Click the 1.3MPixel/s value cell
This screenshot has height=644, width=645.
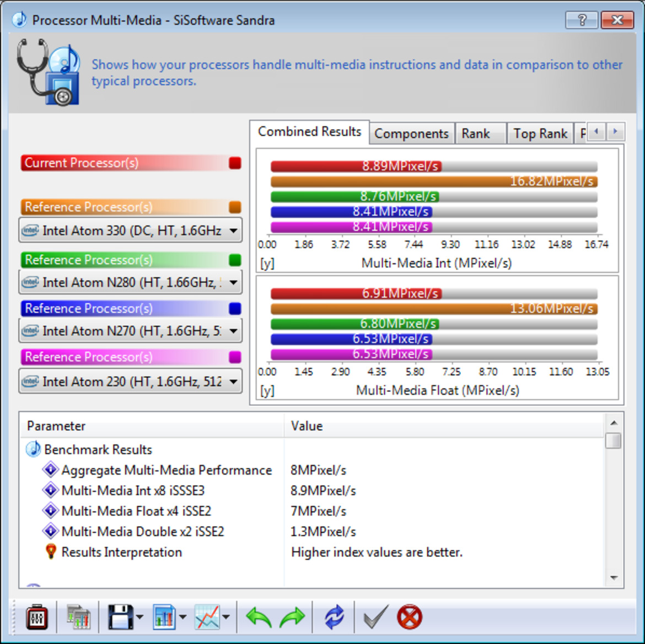[323, 532]
